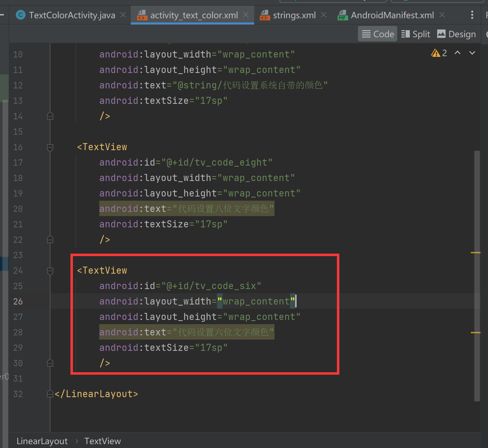
Task: Click line number 20 in gutter
Action: 18,209
